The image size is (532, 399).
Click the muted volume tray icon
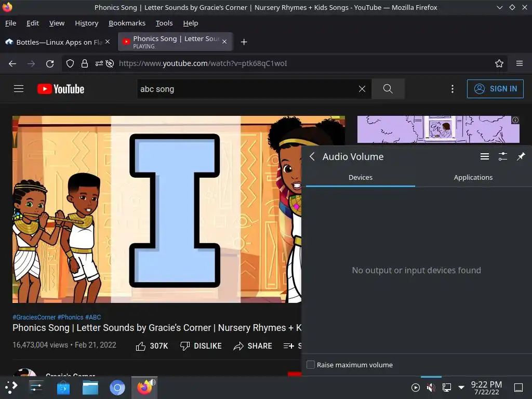(431, 388)
